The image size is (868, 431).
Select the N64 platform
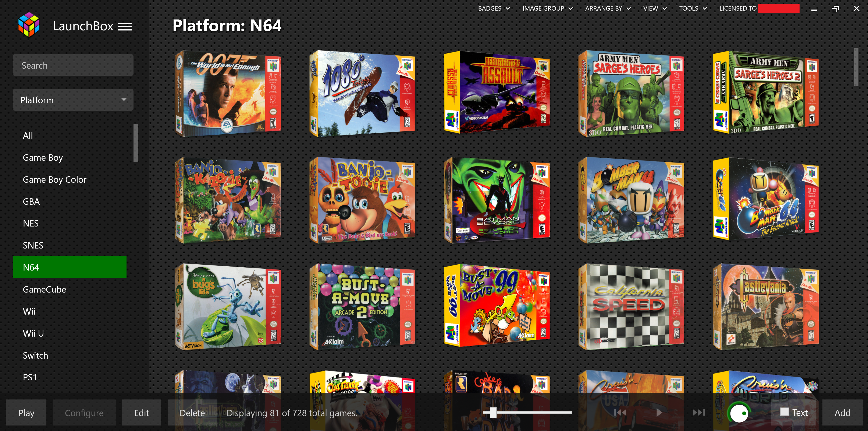click(x=70, y=267)
